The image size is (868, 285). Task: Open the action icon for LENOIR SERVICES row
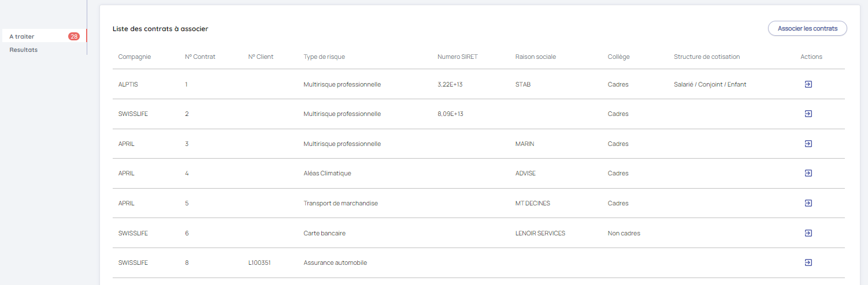[x=808, y=233]
